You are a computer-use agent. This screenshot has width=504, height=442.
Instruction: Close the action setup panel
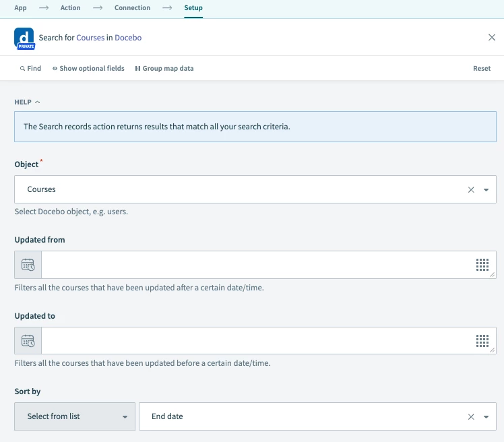[x=492, y=38]
